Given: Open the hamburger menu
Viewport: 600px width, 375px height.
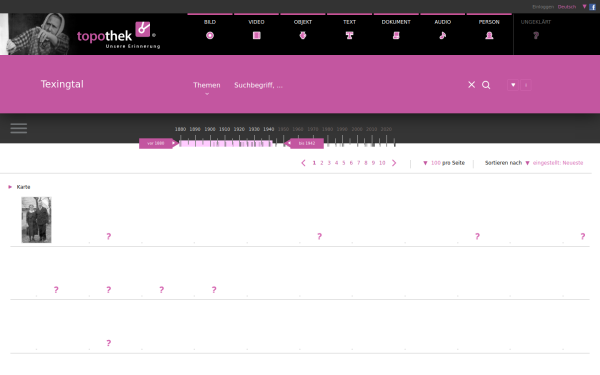Looking at the screenshot, I should pos(19,128).
